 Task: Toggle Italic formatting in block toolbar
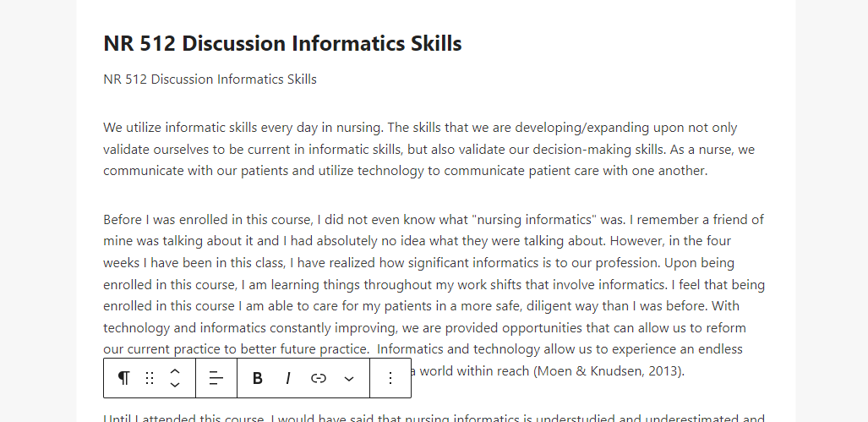click(x=288, y=378)
